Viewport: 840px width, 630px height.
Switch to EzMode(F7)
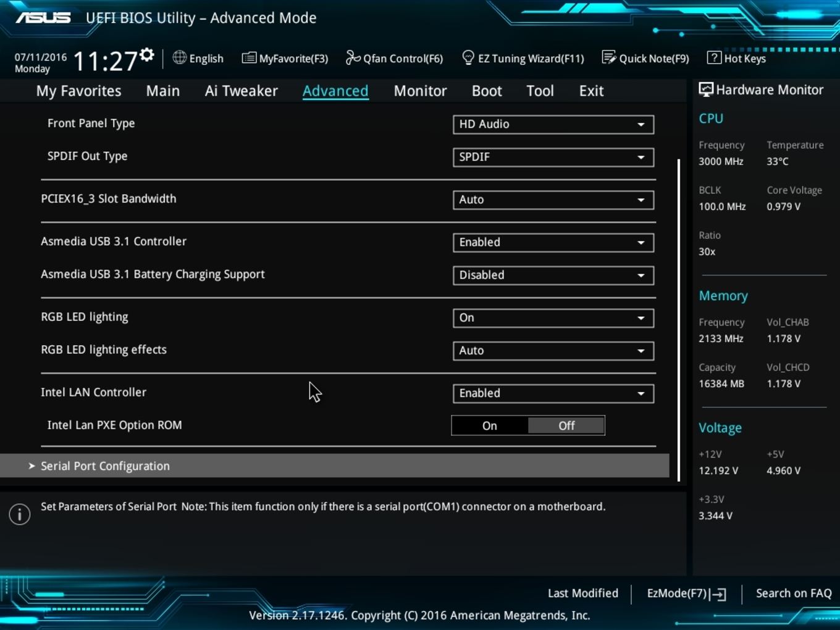686,594
